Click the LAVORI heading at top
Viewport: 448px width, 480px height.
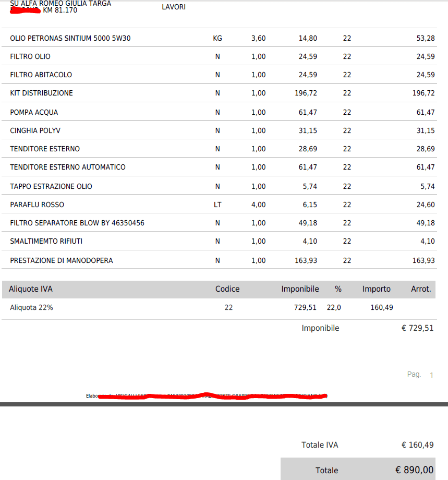[174, 7]
